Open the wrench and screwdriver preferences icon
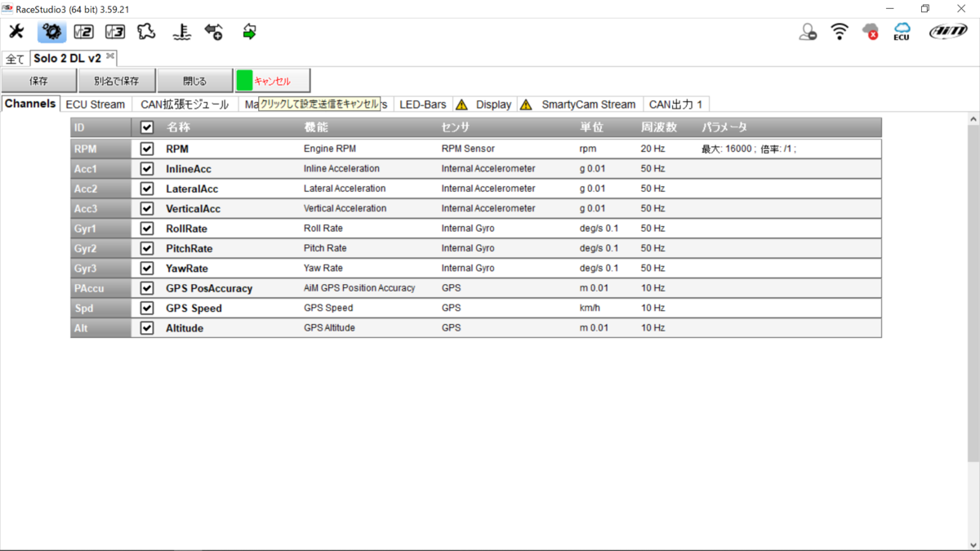 point(16,32)
